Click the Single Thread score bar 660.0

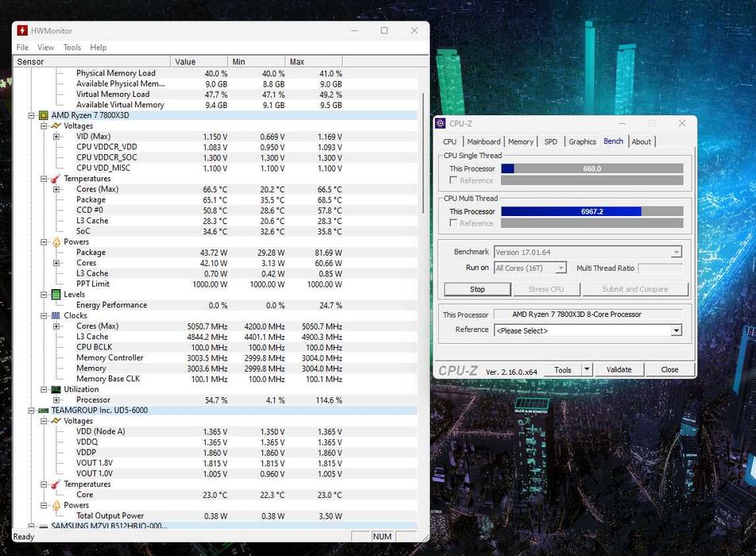click(592, 168)
